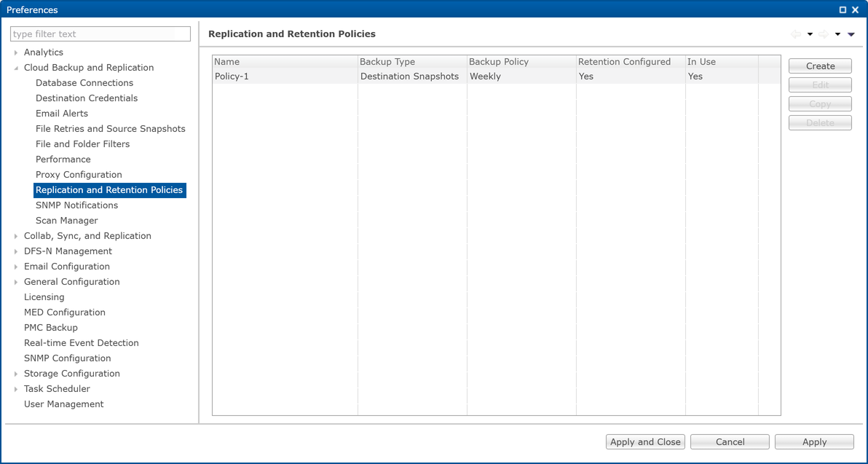
Task: Open Licensing page
Action: 44,296
